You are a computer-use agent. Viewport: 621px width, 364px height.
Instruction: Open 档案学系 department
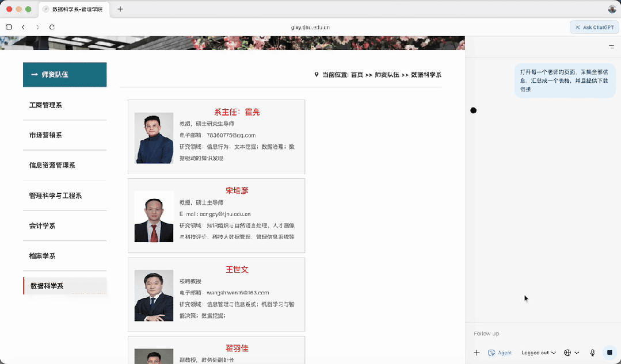tap(43, 255)
